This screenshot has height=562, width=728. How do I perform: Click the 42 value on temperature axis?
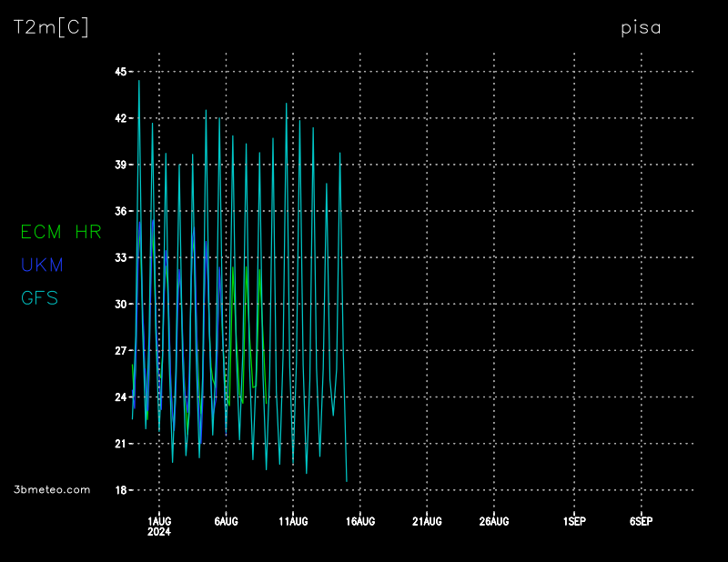click(x=120, y=118)
